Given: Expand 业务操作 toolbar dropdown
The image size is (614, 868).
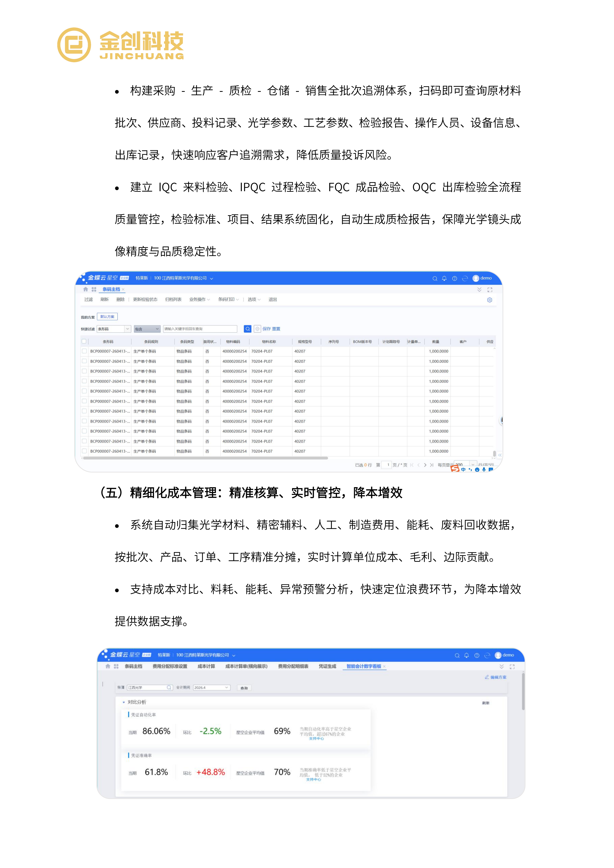Looking at the screenshot, I should [199, 299].
